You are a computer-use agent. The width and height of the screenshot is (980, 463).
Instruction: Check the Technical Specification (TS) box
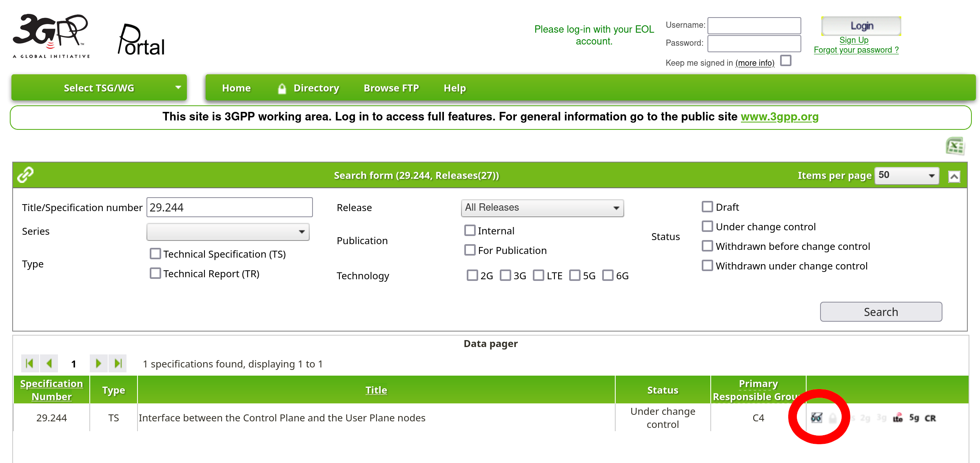pyautogui.click(x=155, y=254)
